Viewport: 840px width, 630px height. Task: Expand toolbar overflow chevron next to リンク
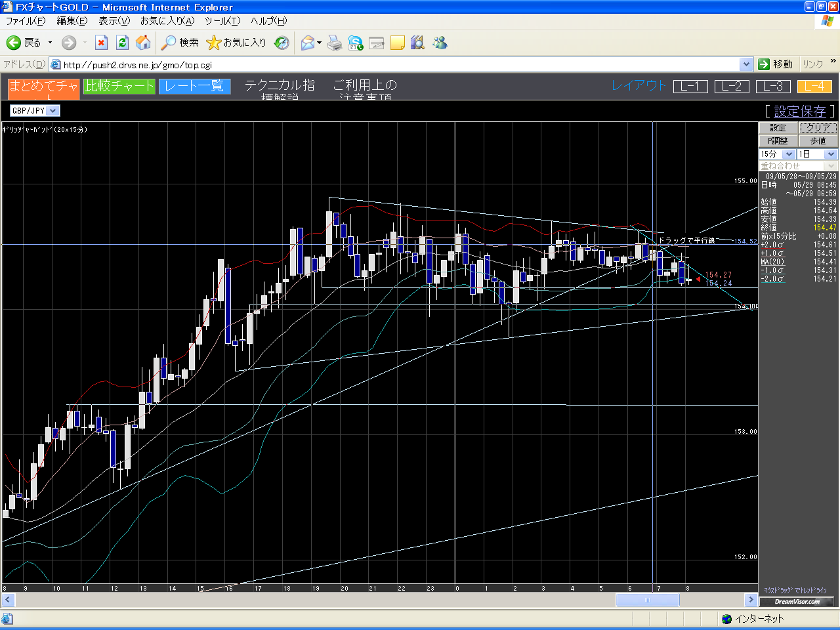click(x=833, y=62)
